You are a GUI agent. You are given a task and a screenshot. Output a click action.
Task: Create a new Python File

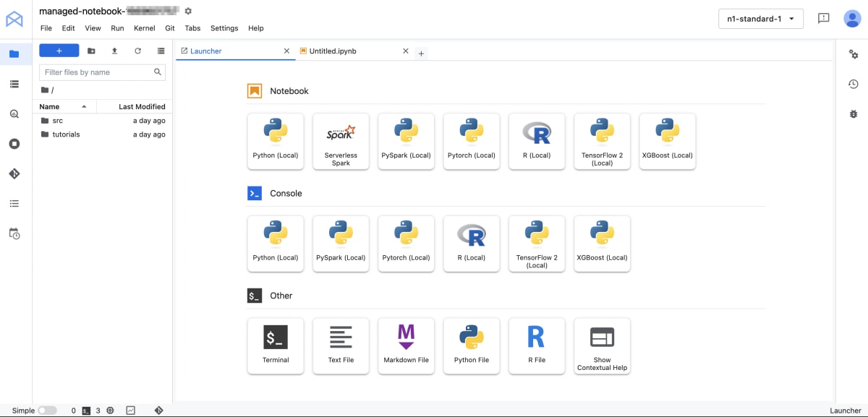coord(472,346)
